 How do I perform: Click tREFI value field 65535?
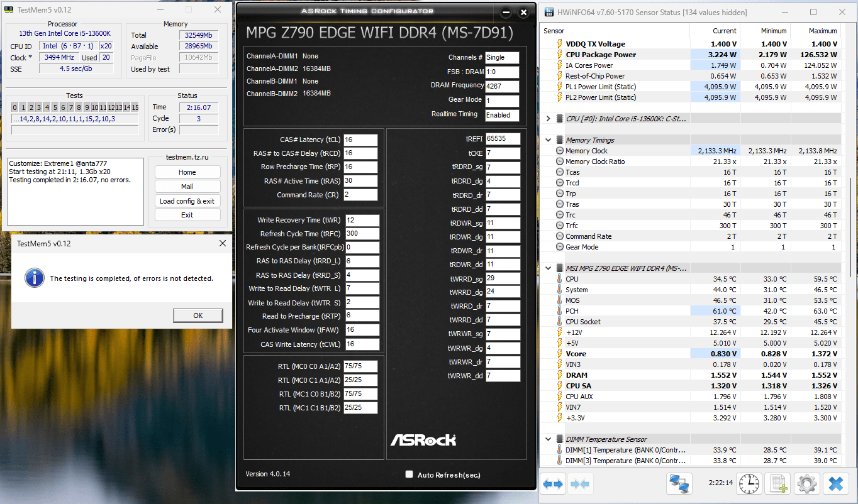[x=503, y=140]
